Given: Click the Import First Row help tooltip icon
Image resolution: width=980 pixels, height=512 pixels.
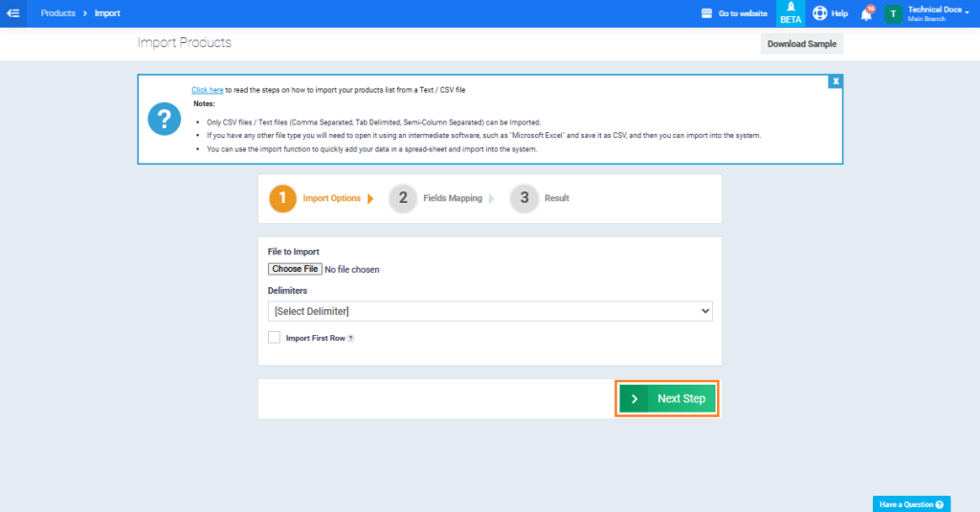Looking at the screenshot, I should [350, 338].
